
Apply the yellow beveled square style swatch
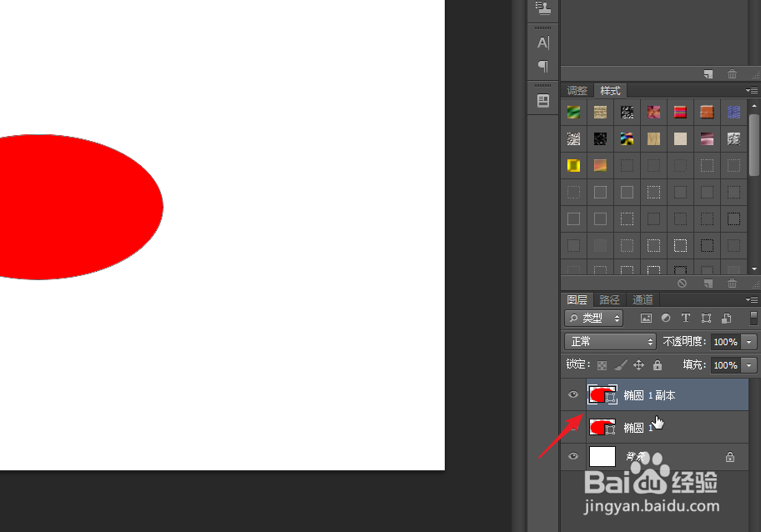coord(573,166)
